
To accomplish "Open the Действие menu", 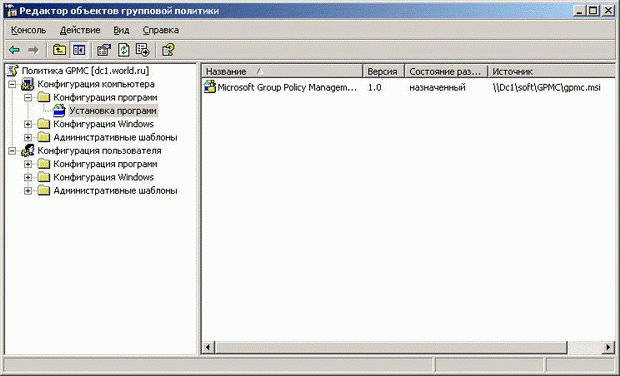I will click(x=80, y=30).
